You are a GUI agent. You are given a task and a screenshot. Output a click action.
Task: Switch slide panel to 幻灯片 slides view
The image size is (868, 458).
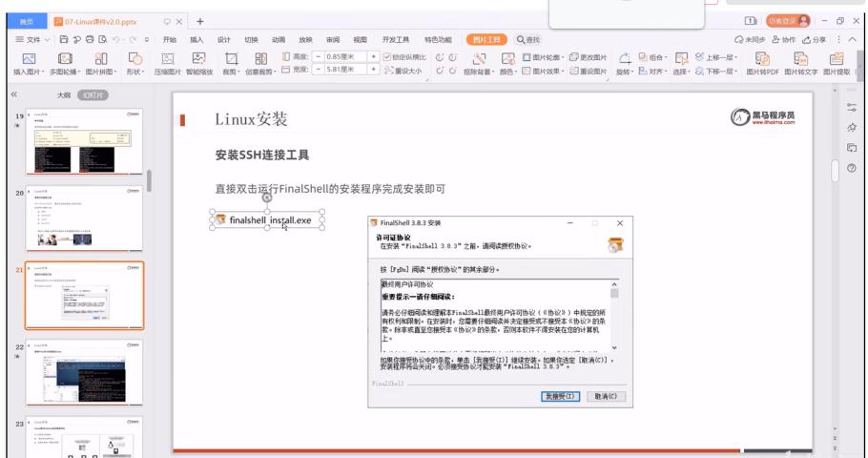click(93, 95)
